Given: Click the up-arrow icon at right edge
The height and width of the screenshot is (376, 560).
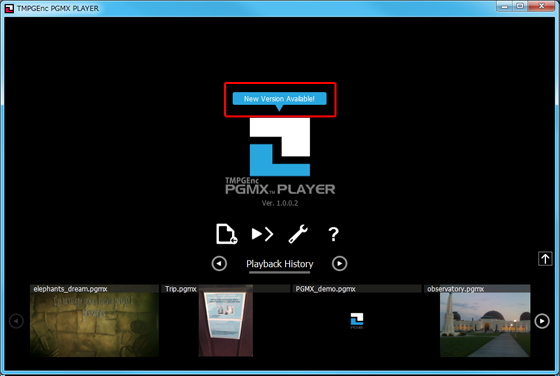Looking at the screenshot, I should coord(545,259).
